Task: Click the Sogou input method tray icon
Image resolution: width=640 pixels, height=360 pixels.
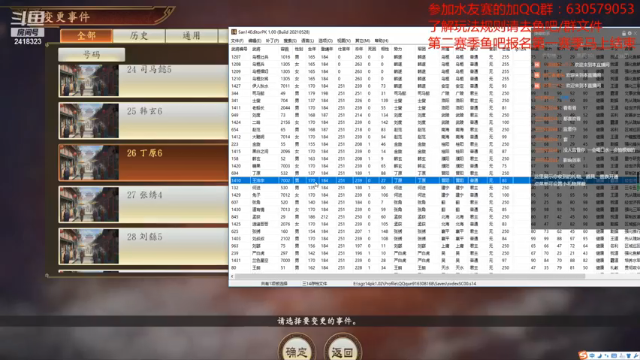Action: coord(583,356)
